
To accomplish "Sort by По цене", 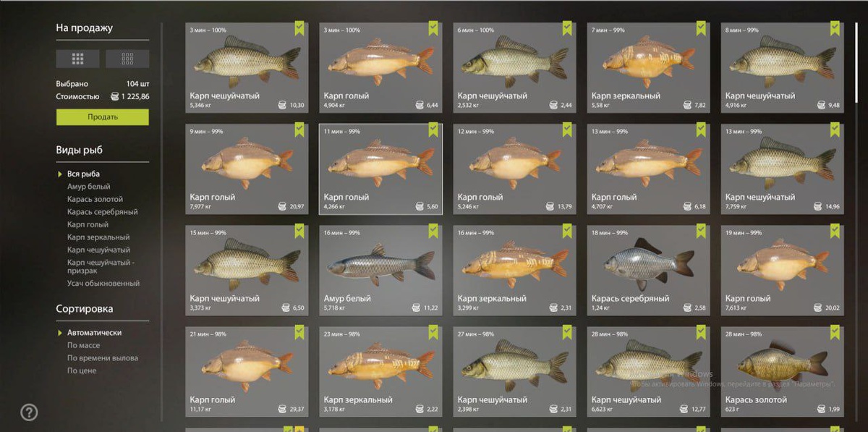I will (x=82, y=370).
